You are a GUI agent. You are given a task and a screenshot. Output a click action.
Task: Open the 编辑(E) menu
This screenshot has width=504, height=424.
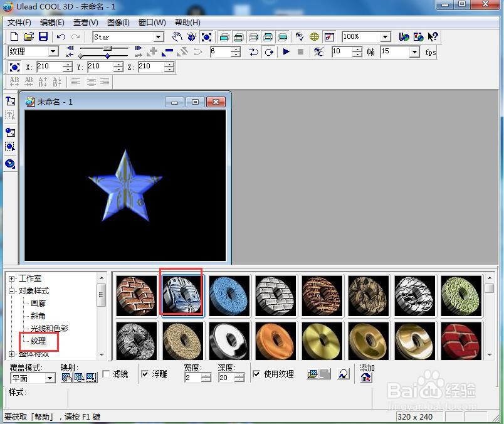pyautogui.click(x=52, y=23)
